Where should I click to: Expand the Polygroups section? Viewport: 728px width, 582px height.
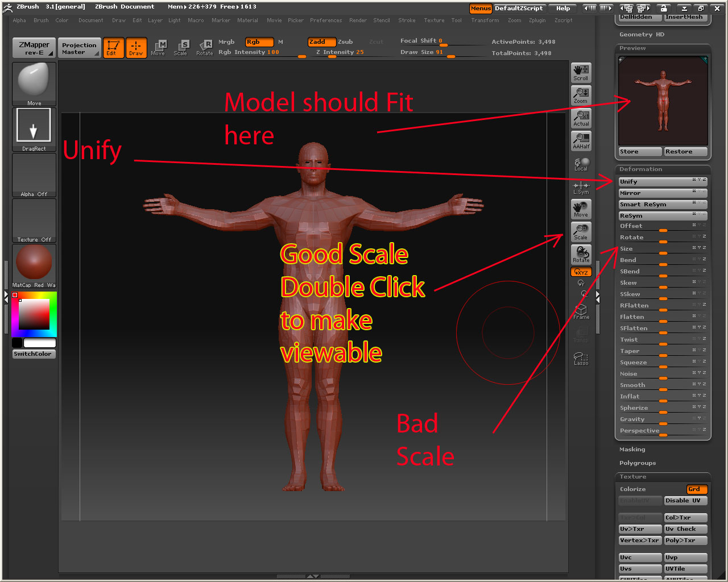pyautogui.click(x=637, y=463)
